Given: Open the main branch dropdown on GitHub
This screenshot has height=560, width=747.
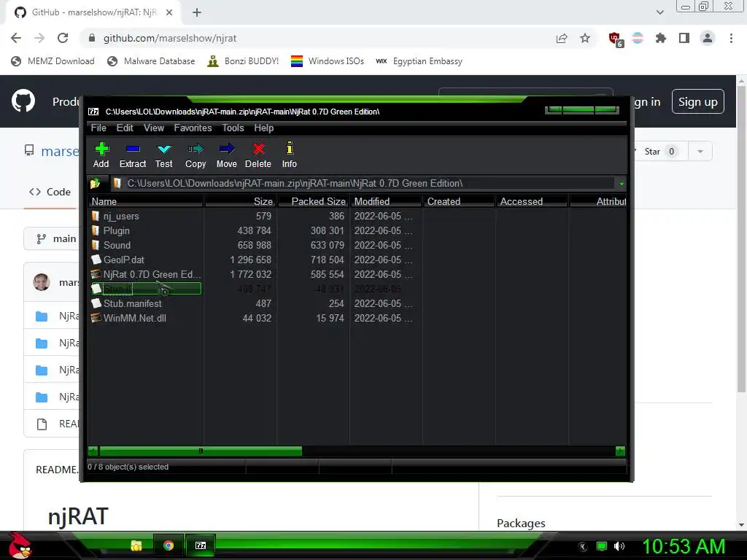Looking at the screenshot, I should (x=53, y=238).
